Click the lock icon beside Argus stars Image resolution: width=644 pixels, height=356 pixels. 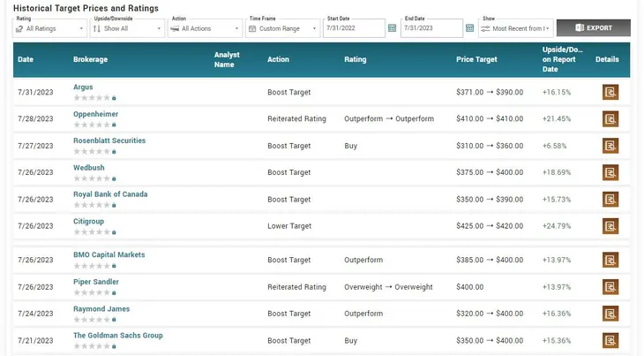pos(114,98)
